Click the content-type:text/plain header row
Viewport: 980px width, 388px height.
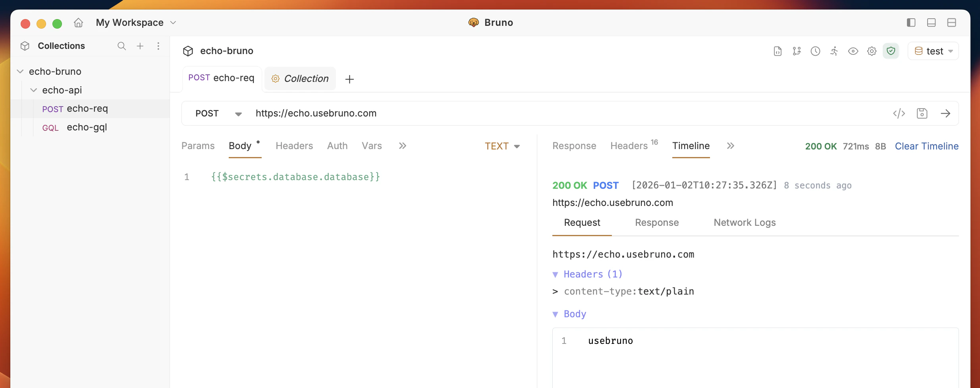point(623,291)
